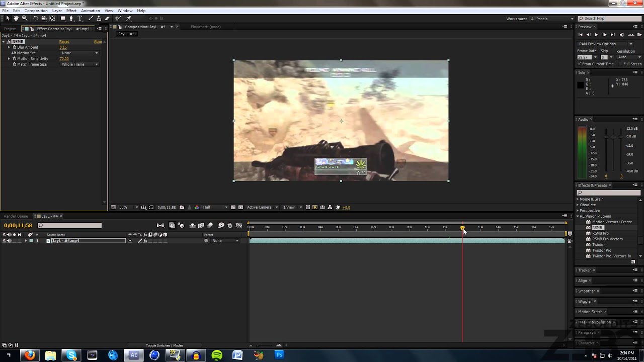Select the Eraser tool

(107, 18)
